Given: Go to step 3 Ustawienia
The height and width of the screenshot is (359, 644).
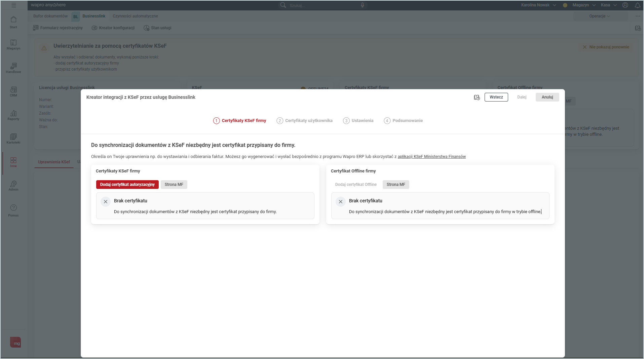Looking at the screenshot, I should [x=358, y=121].
